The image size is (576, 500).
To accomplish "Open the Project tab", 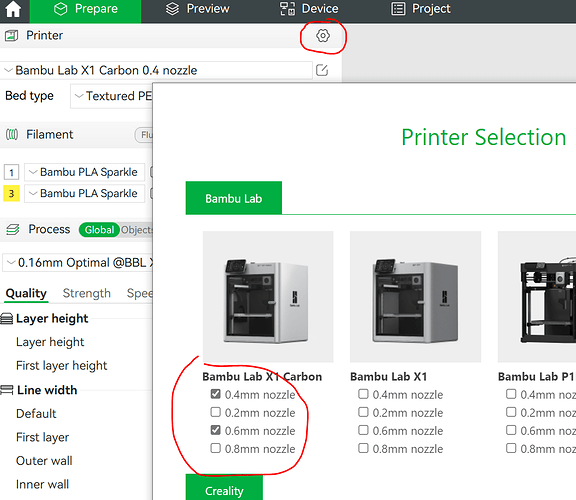I will coord(421,9).
